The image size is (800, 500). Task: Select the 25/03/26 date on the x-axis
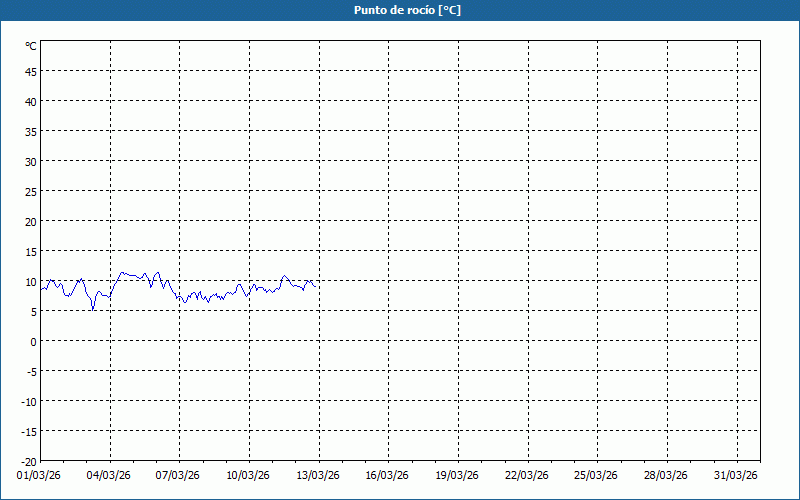point(597,475)
